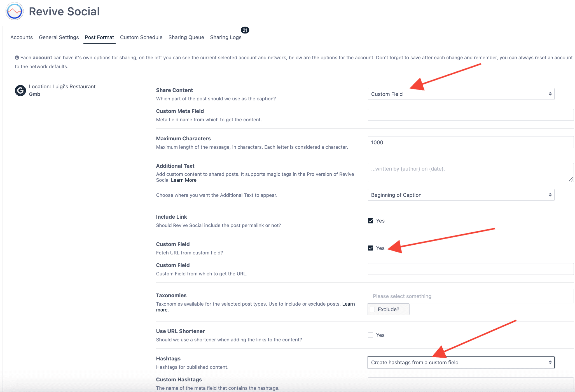
Task: Click the Custom Meta Field input
Action: 470,115
